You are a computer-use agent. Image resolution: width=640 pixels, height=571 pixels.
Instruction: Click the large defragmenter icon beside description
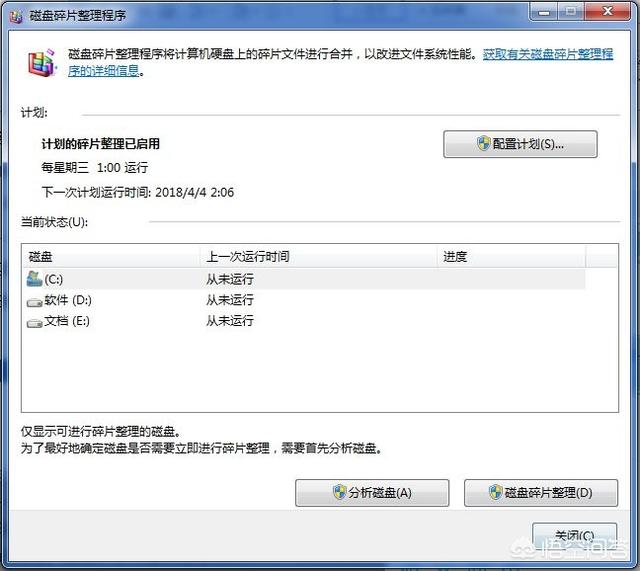pyautogui.click(x=41, y=62)
